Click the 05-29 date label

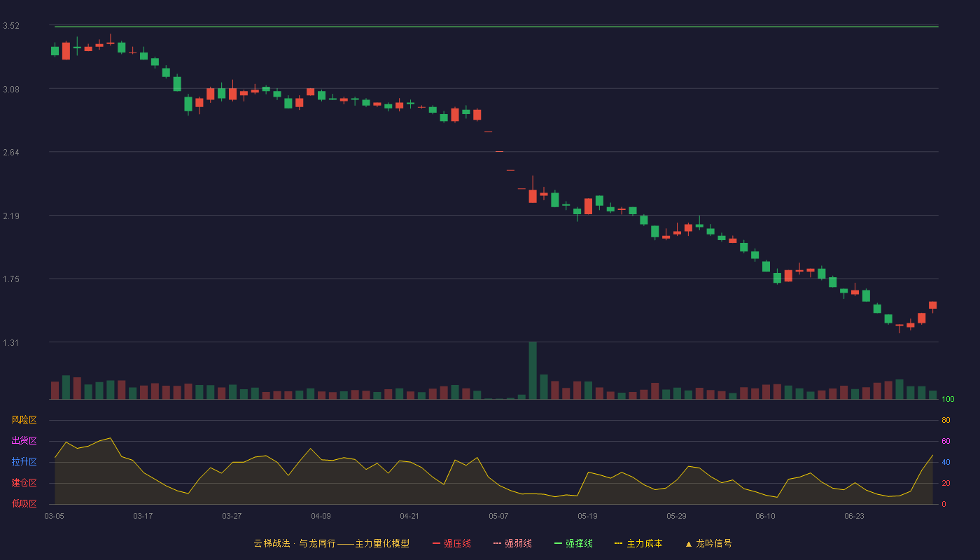676,516
